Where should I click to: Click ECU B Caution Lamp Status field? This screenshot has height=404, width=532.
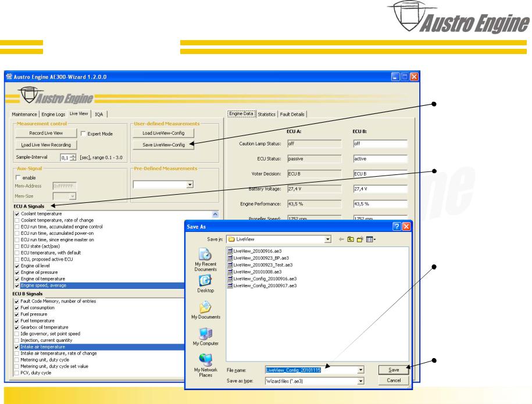(x=380, y=144)
